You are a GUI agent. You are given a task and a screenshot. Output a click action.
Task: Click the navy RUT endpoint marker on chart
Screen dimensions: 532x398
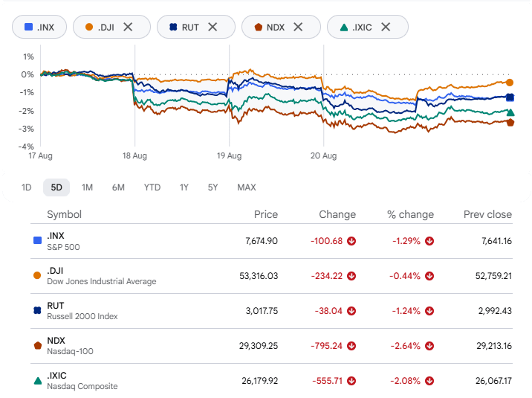[510, 97]
